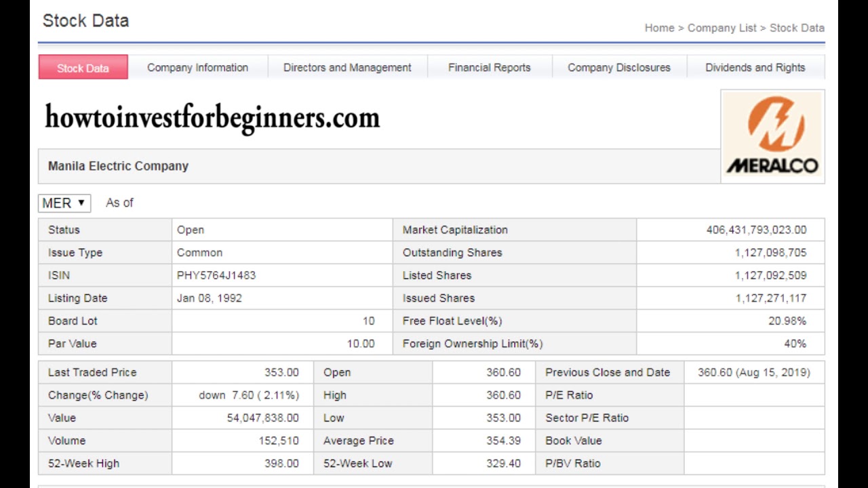Screen dimensions: 868x488
Task: Click Issue Type value Common
Action: 199,253
